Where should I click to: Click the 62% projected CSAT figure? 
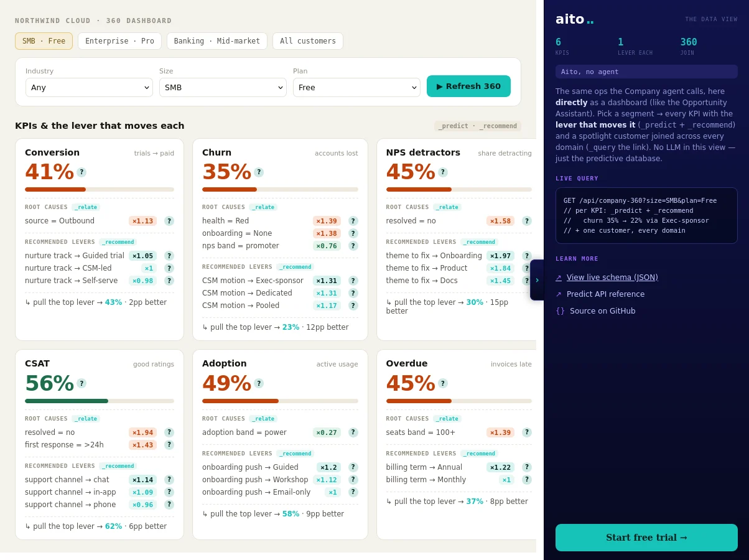point(113,526)
